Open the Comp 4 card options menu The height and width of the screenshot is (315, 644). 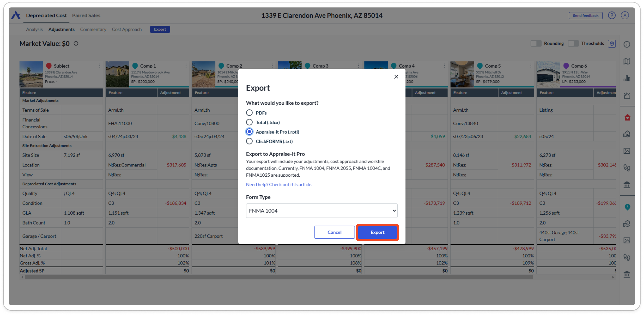(x=444, y=66)
